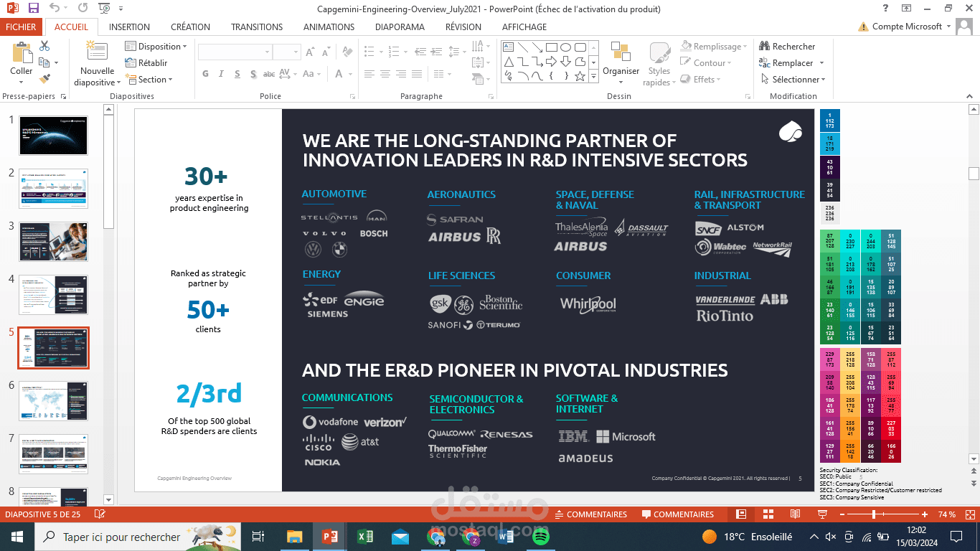Viewport: 980px width, 551px height.
Task: Open PowerPoint help question mark
Action: point(885,9)
